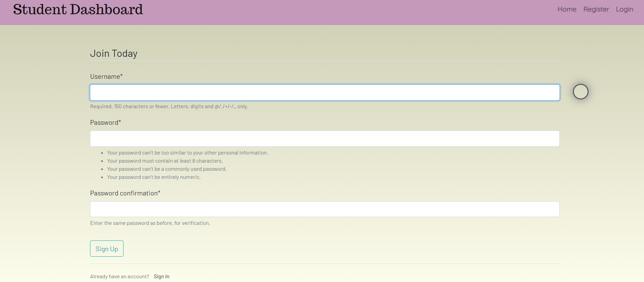Viewport: 644px width, 282px height.
Task: Click the Student Dashboard site title
Action: click(78, 9)
